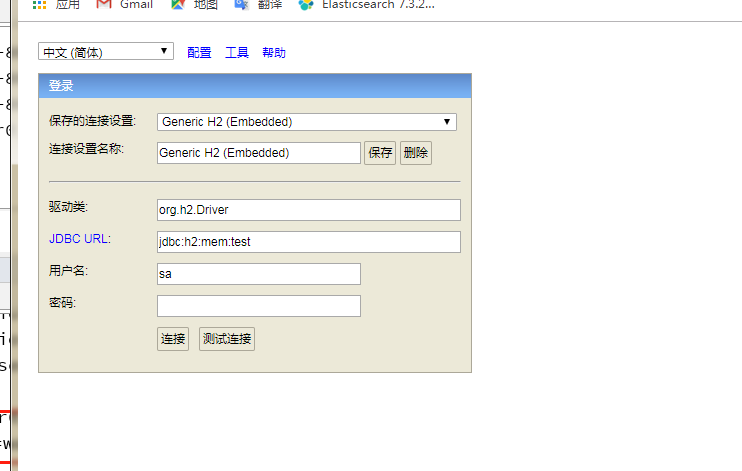Viewport: 742px width, 471px height.
Task: Expand the language dropdown 中文 (简体)
Action: pyautogui.click(x=106, y=52)
